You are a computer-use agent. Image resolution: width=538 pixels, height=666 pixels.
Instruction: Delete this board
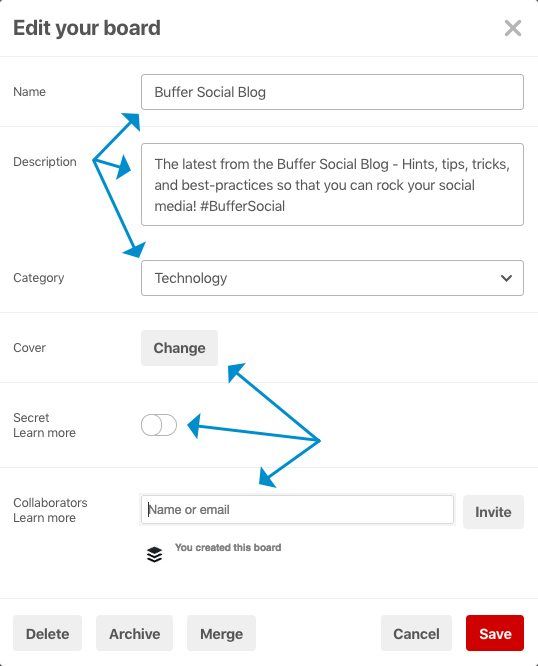point(47,633)
